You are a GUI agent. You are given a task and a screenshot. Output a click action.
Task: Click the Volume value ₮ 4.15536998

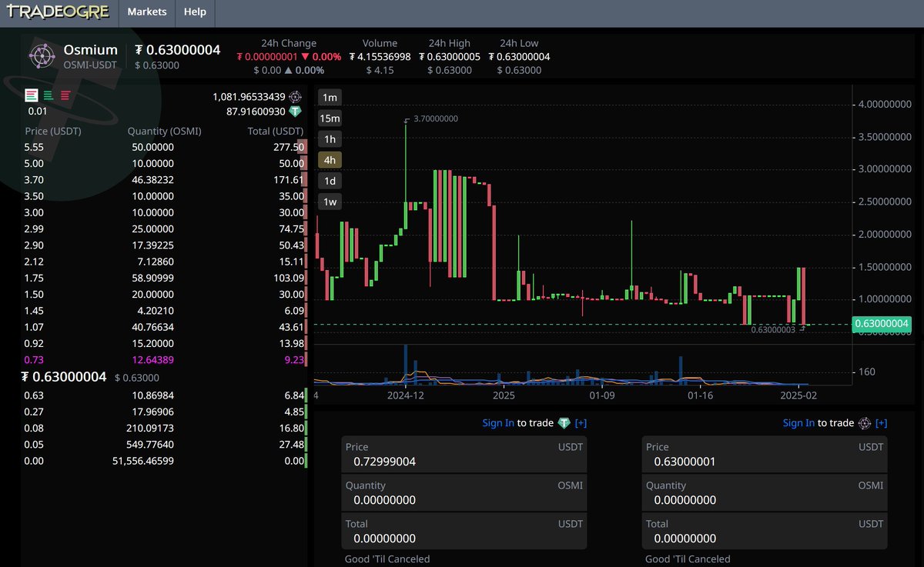pyautogui.click(x=380, y=57)
